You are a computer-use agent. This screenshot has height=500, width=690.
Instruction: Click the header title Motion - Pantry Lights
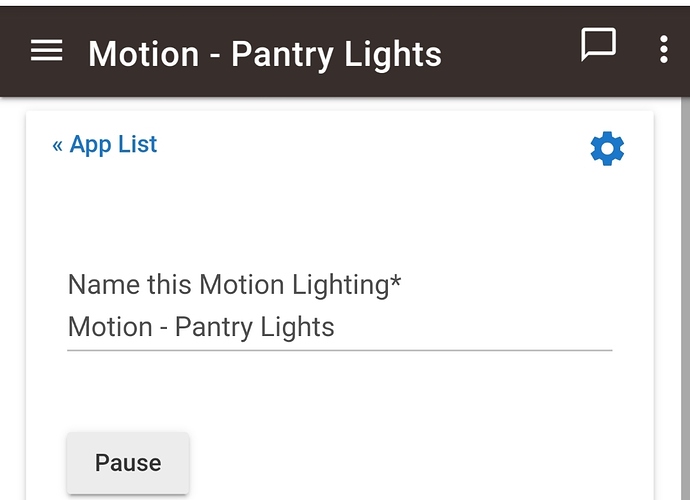click(264, 54)
